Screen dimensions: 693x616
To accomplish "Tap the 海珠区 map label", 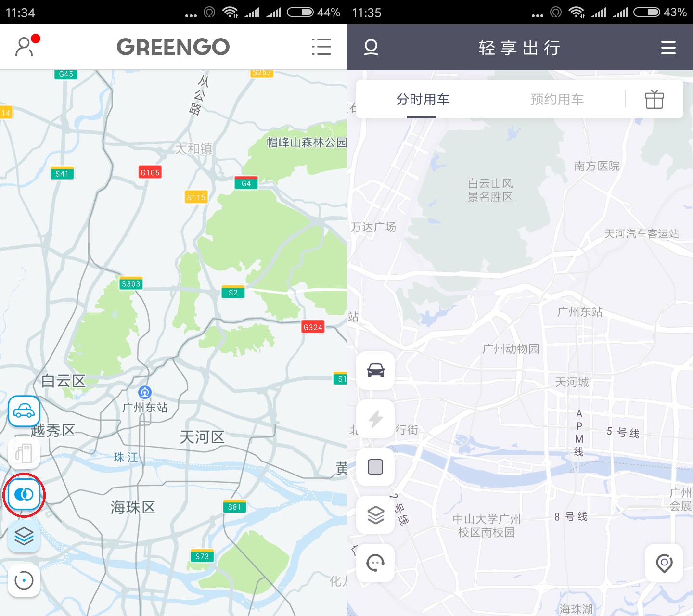I will point(133,507).
